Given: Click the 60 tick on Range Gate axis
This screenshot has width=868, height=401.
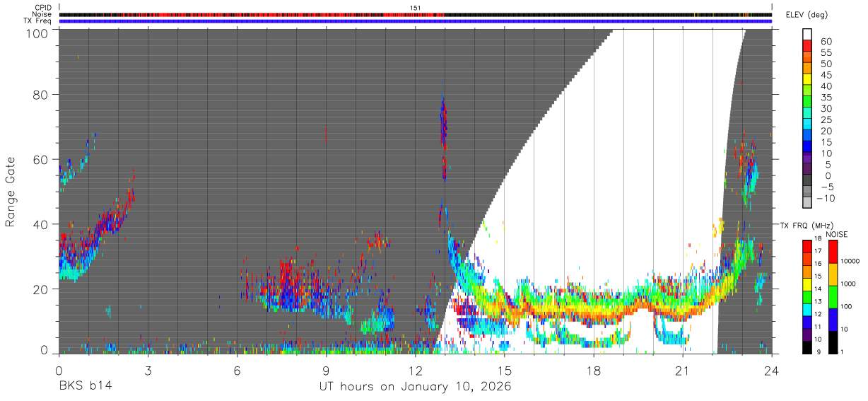Looking at the screenshot, I should pyautogui.click(x=40, y=159).
